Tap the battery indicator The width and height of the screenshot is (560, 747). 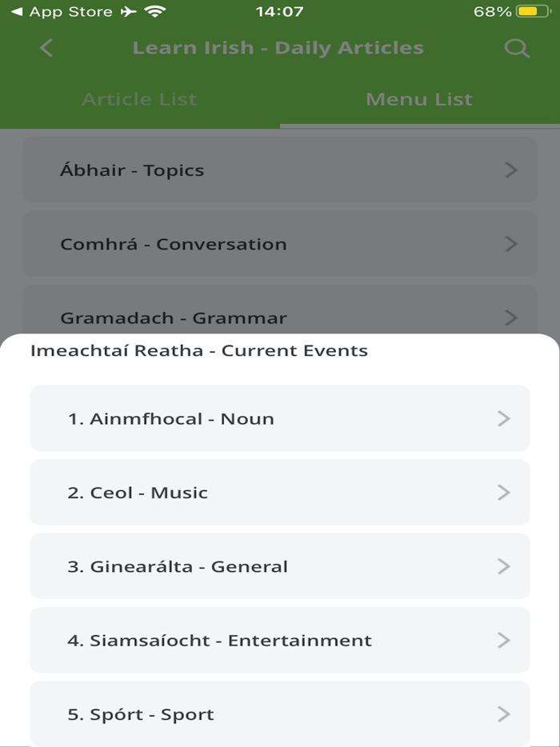(x=534, y=11)
